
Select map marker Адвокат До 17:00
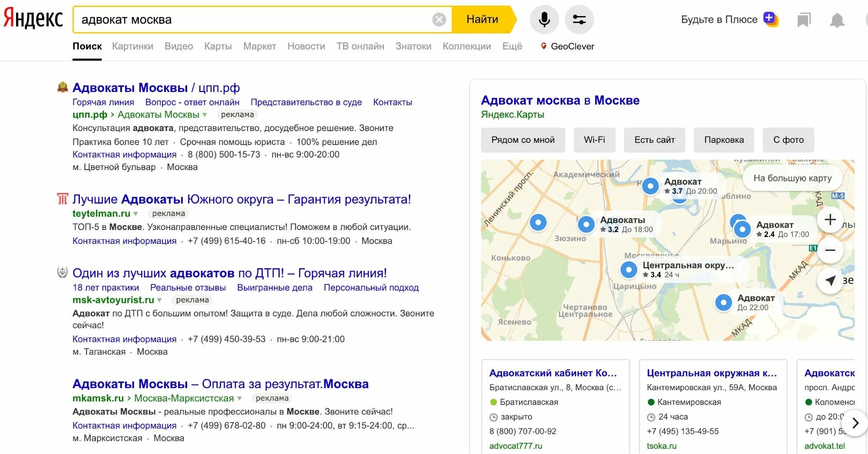click(x=742, y=229)
